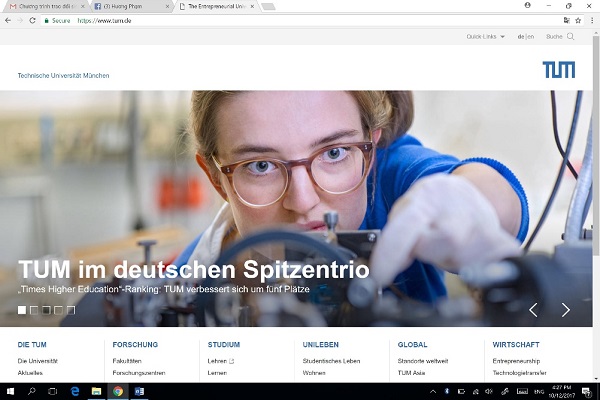Show the previous slide with the left arrow

(533, 310)
